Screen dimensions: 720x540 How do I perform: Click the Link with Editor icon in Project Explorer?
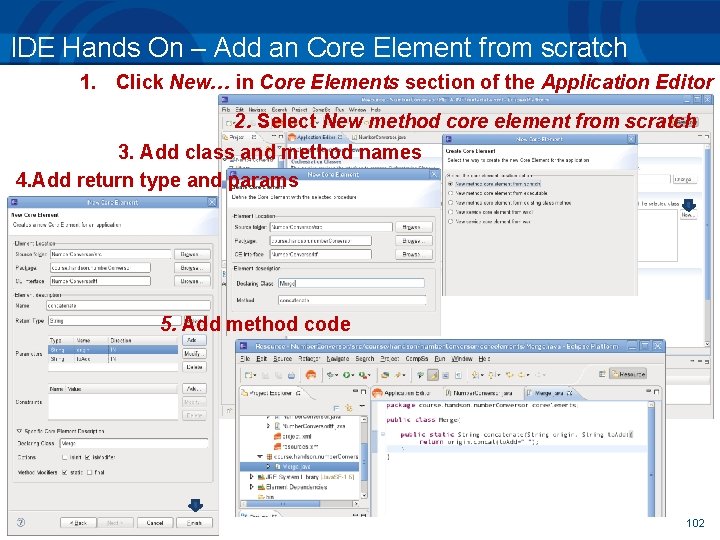pos(349,408)
